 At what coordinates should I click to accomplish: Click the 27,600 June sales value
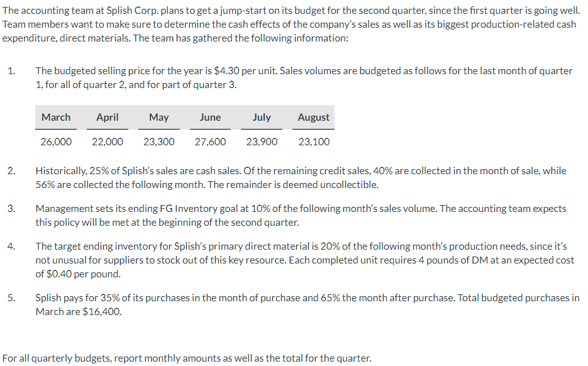[x=210, y=141]
